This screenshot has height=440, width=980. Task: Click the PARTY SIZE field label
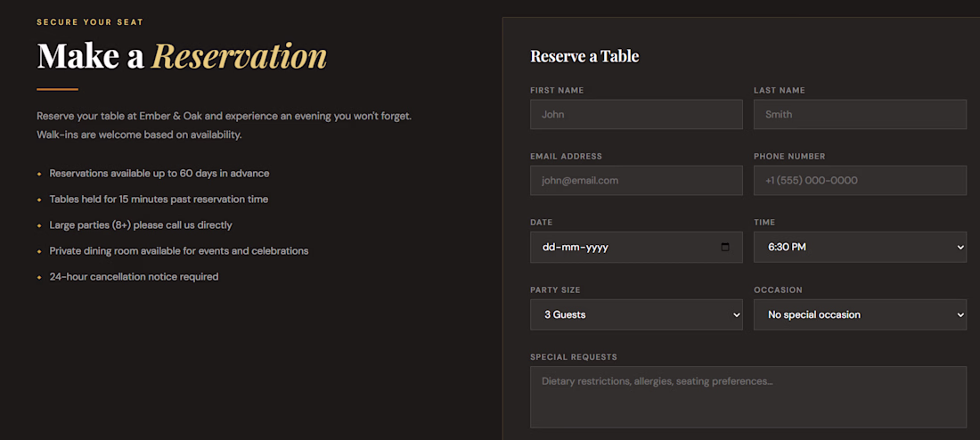tap(555, 290)
